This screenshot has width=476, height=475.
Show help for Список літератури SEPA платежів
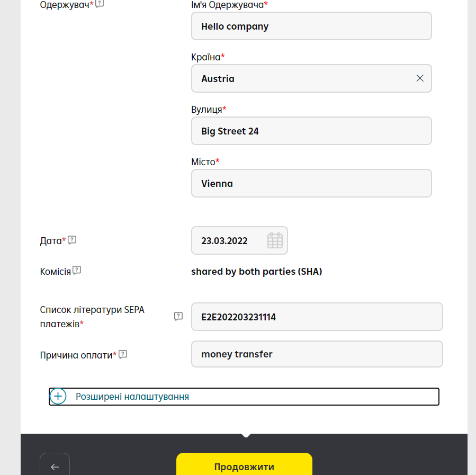coord(178,316)
